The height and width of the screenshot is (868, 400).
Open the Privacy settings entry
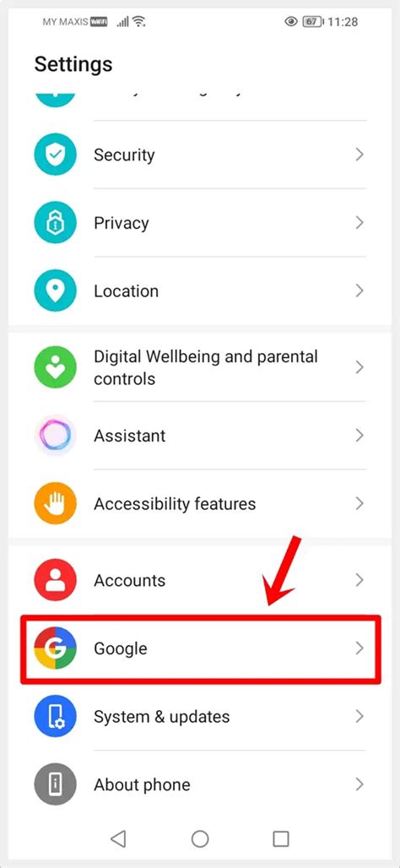pyautogui.click(x=200, y=223)
